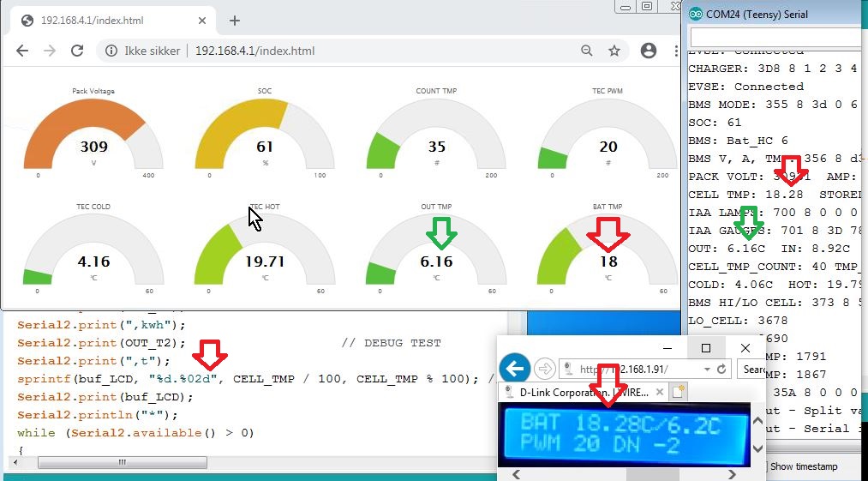Click 'EVSE: Connected' line in serial monitor
Viewport: 868px width, 481px height.
746,87
